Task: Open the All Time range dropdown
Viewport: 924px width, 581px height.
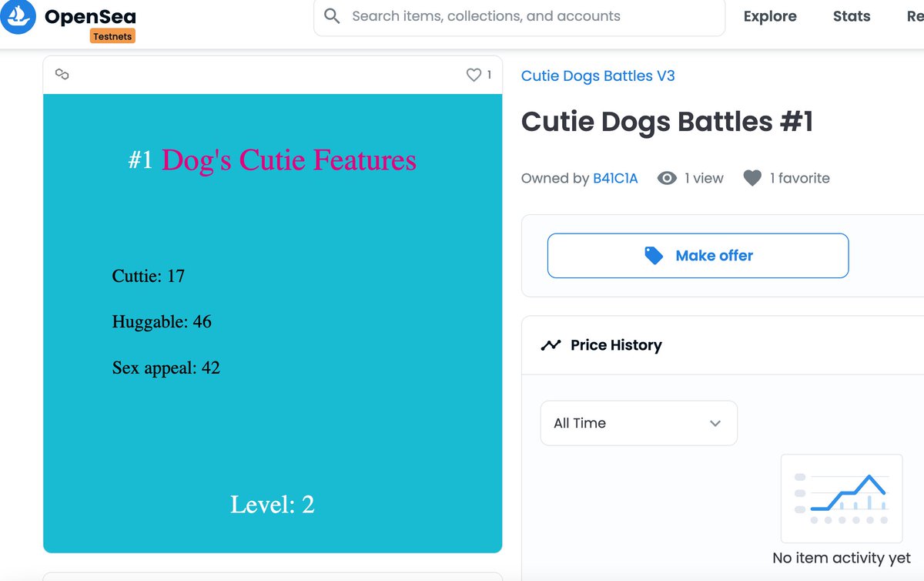Action: point(639,423)
